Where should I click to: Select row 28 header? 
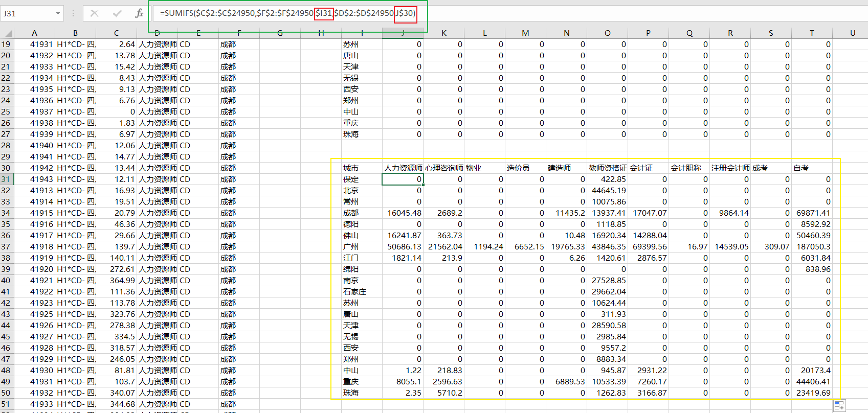pyautogui.click(x=6, y=146)
